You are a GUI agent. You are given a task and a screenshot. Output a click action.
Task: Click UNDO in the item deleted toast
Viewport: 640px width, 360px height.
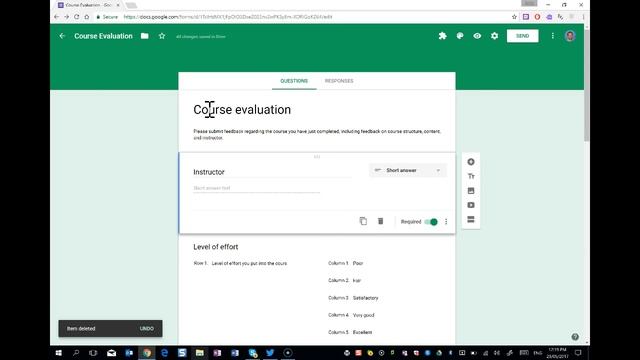(147, 329)
